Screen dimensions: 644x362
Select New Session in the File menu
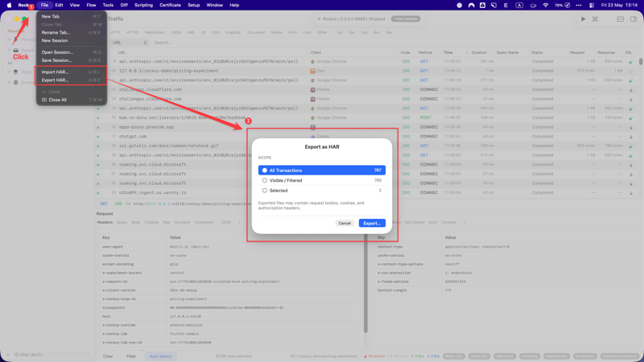pyautogui.click(x=72, y=41)
